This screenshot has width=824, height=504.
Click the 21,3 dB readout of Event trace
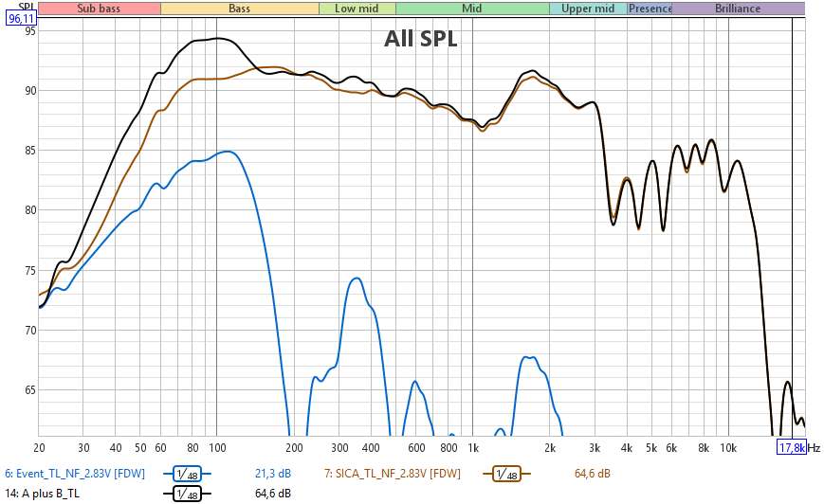pos(273,473)
